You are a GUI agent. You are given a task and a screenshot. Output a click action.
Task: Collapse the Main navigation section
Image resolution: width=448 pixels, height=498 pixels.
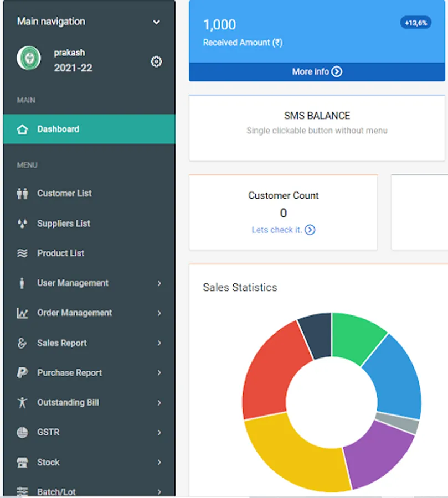pos(156,22)
